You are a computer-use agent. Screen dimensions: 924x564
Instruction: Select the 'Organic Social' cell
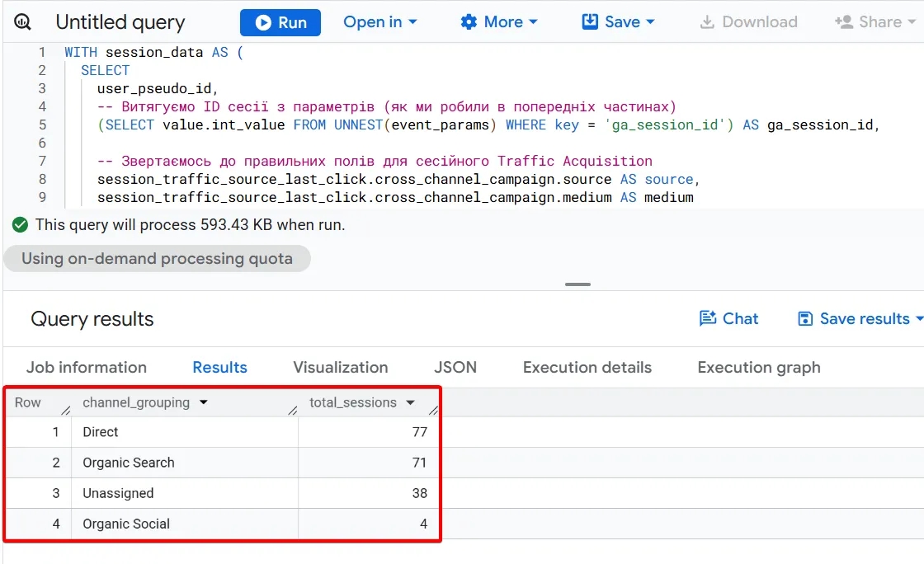(185, 524)
